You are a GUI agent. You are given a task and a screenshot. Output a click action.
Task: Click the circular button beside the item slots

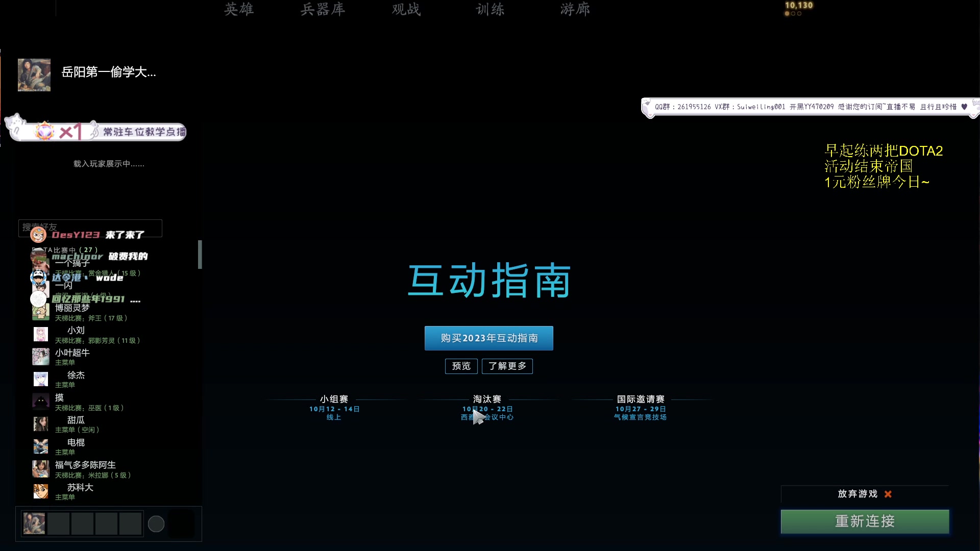tap(156, 523)
